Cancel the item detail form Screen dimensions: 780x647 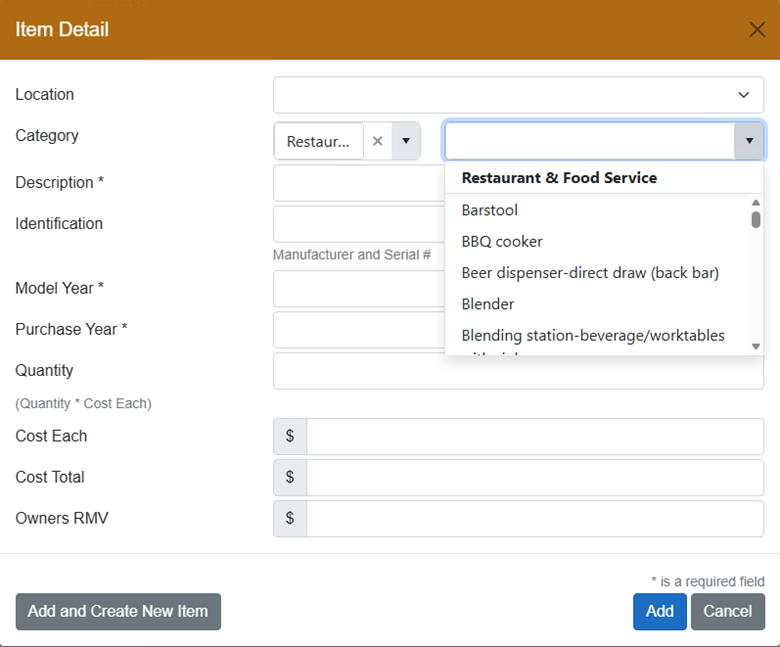point(727,611)
